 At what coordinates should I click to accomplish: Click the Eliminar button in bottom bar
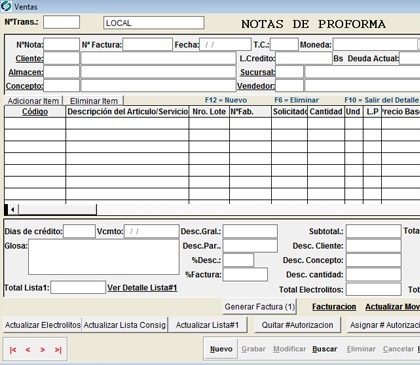click(361, 349)
